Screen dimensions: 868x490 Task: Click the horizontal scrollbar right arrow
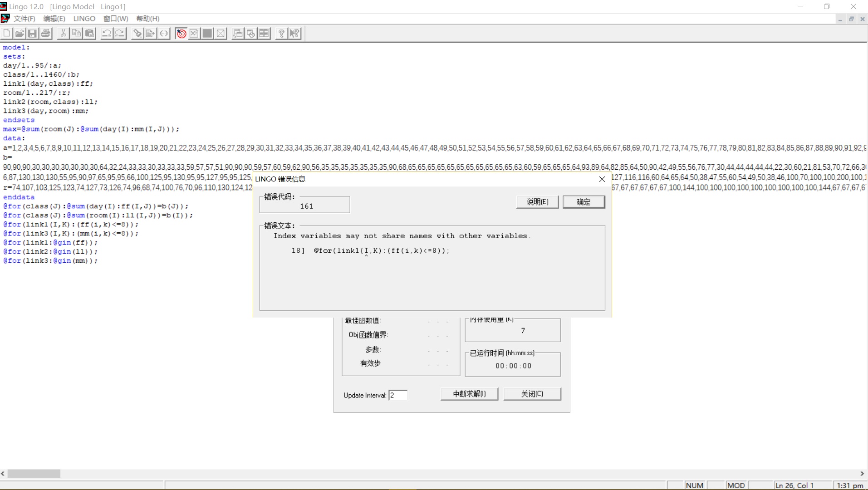click(x=862, y=474)
